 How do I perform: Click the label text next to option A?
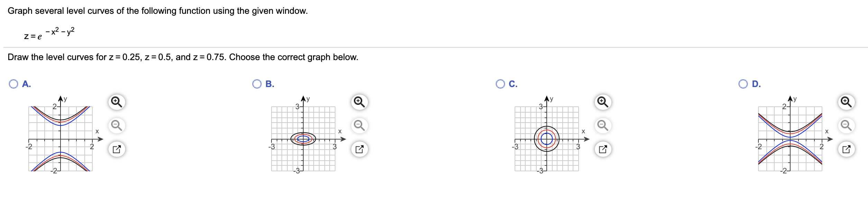pyautogui.click(x=26, y=83)
